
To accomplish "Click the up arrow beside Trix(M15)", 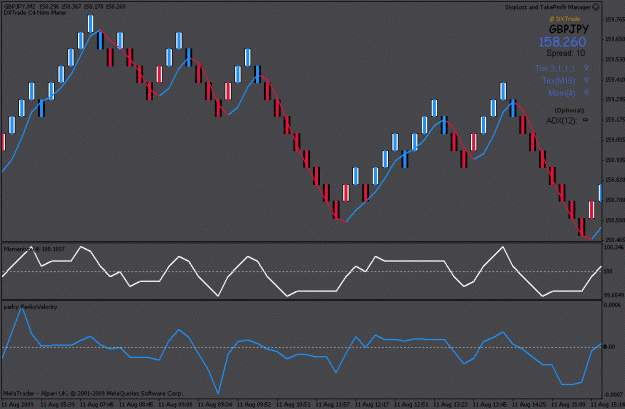I will [x=586, y=80].
